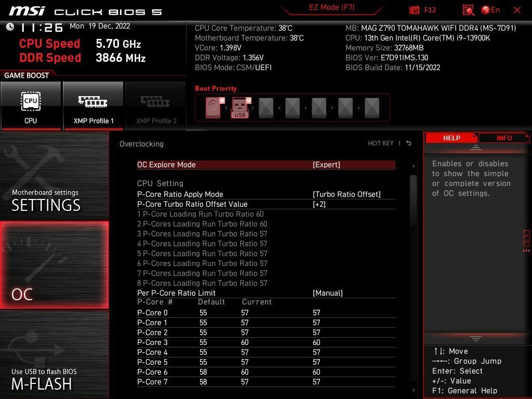Click the back arrow next to HOT KEY
The image size is (532, 399).
409,143
